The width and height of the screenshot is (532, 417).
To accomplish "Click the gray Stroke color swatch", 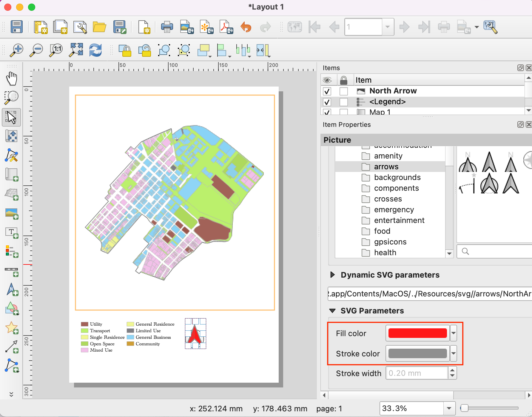I will coord(417,353).
